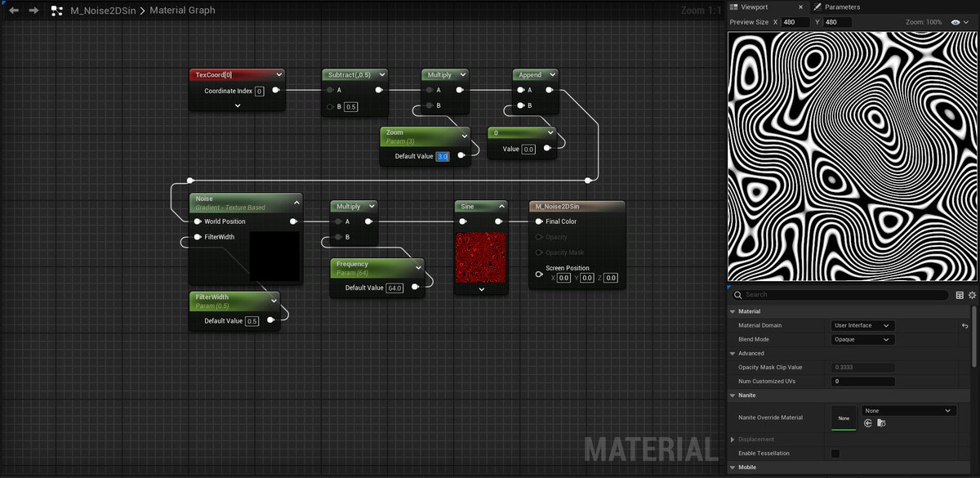This screenshot has width=980, height=478.
Task: Expand advanced pins below TexCoord Coordinate Index
Action: click(237, 106)
